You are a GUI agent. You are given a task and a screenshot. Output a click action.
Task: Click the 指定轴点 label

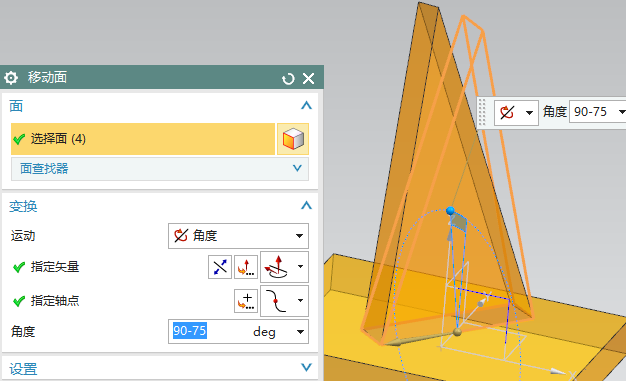click(x=55, y=301)
